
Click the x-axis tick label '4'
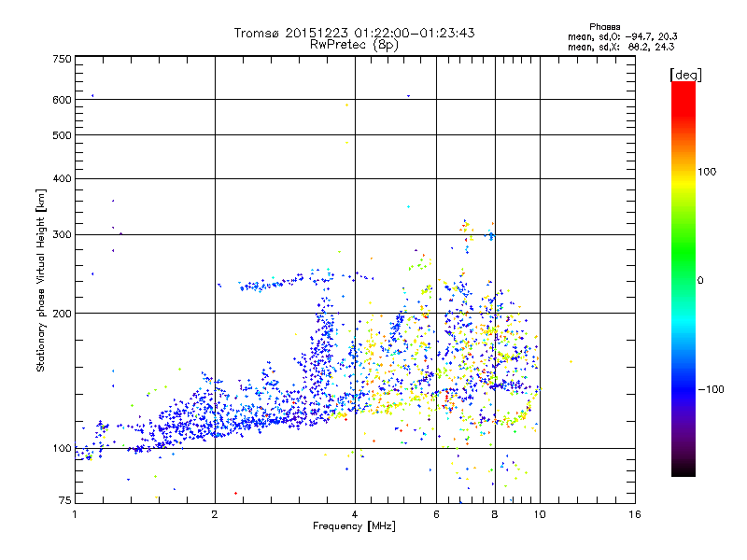pyautogui.click(x=355, y=514)
